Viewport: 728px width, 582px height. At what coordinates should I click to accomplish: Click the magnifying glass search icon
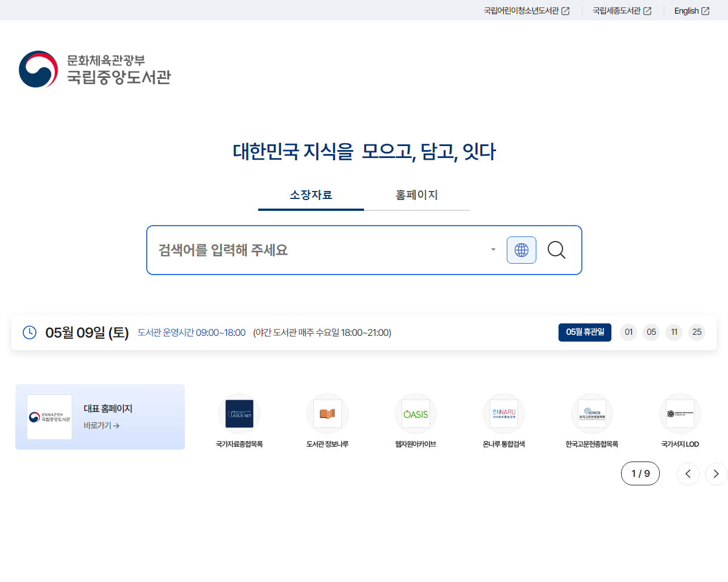coord(556,250)
